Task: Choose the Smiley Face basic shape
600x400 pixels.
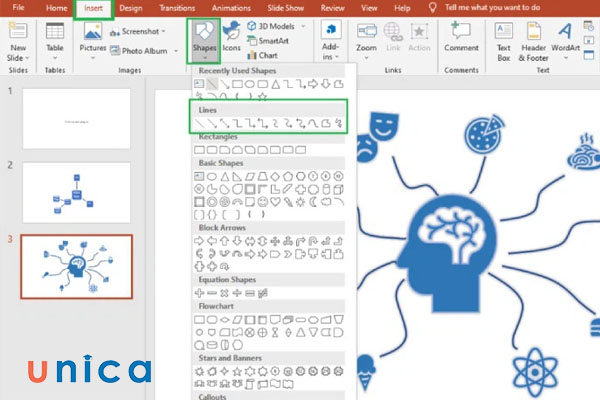Action: 262,202
